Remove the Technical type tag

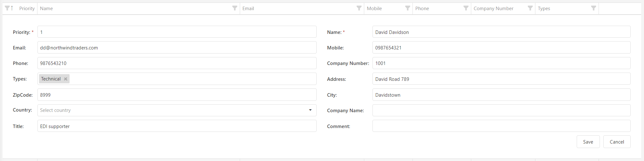point(66,79)
